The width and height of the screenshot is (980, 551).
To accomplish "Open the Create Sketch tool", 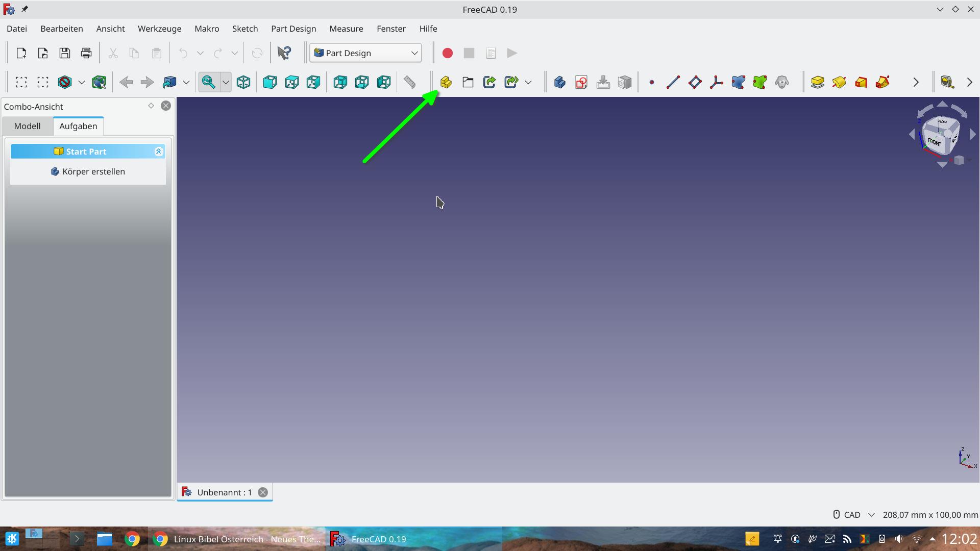I will point(581,82).
